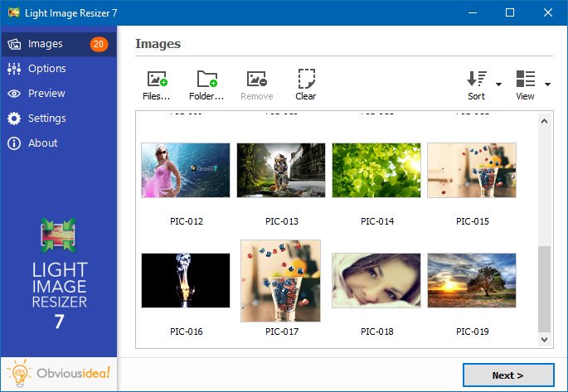Viewport: 568px width, 392px height.
Task: Click the Clear list icon
Action: [x=306, y=79]
